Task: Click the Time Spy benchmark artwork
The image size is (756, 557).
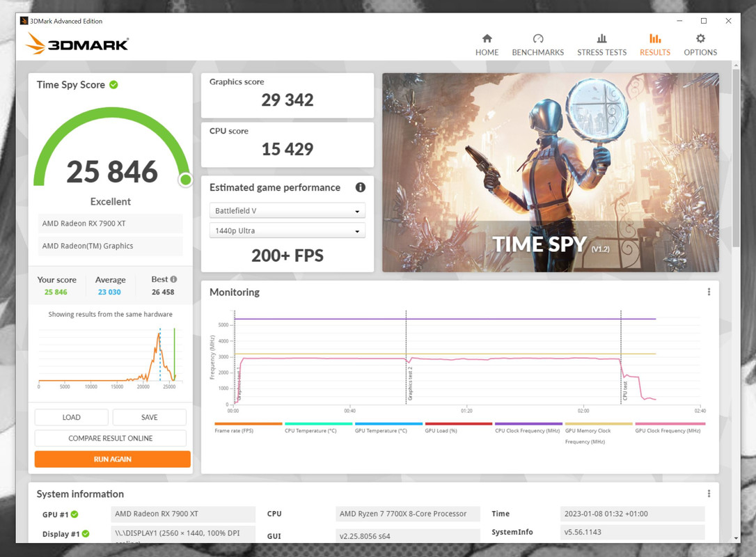Action: (x=551, y=173)
